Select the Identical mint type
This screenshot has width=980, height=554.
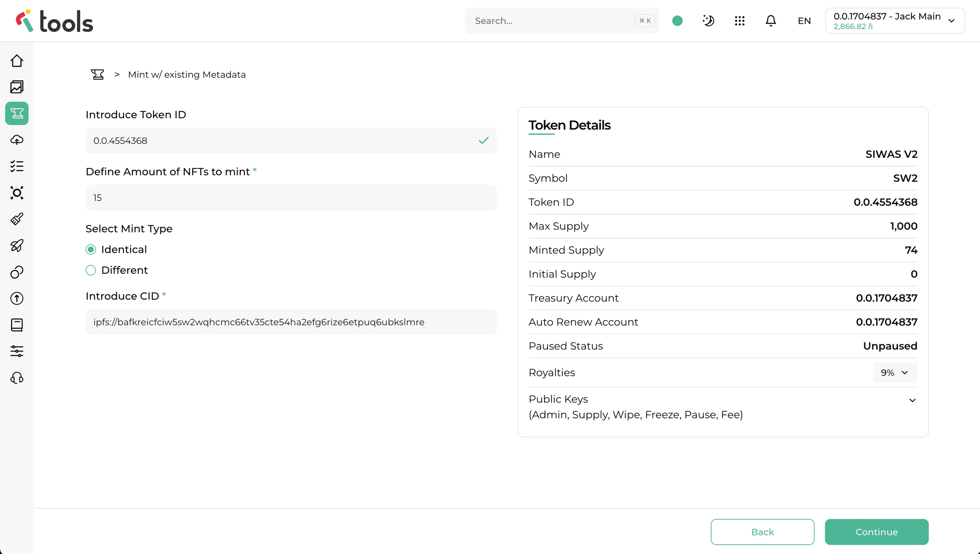(x=91, y=250)
